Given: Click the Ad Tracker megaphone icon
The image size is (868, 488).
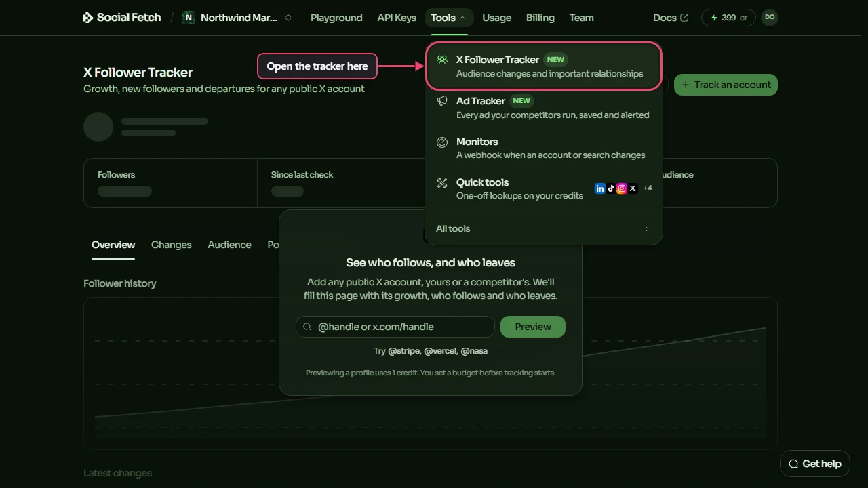Looking at the screenshot, I should pos(442,101).
